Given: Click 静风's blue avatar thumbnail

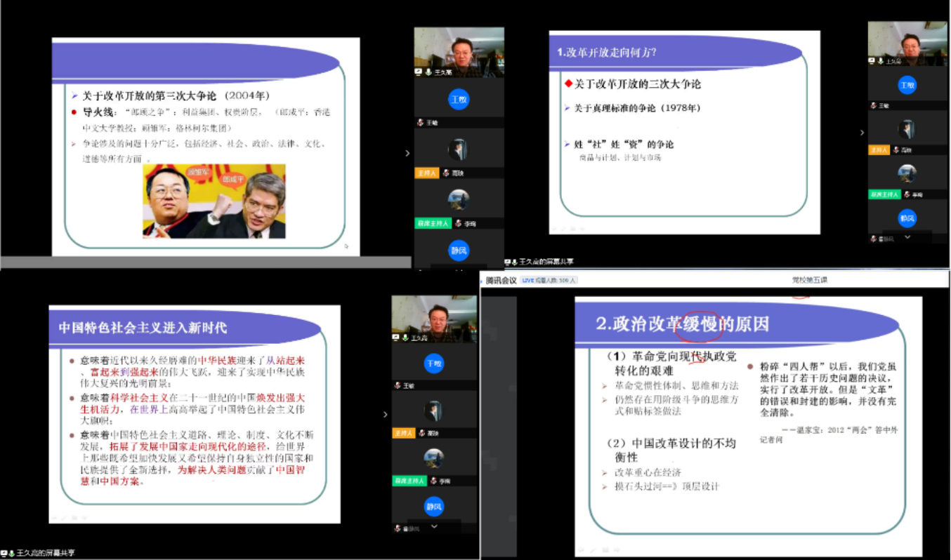Looking at the screenshot, I should click(x=459, y=251).
